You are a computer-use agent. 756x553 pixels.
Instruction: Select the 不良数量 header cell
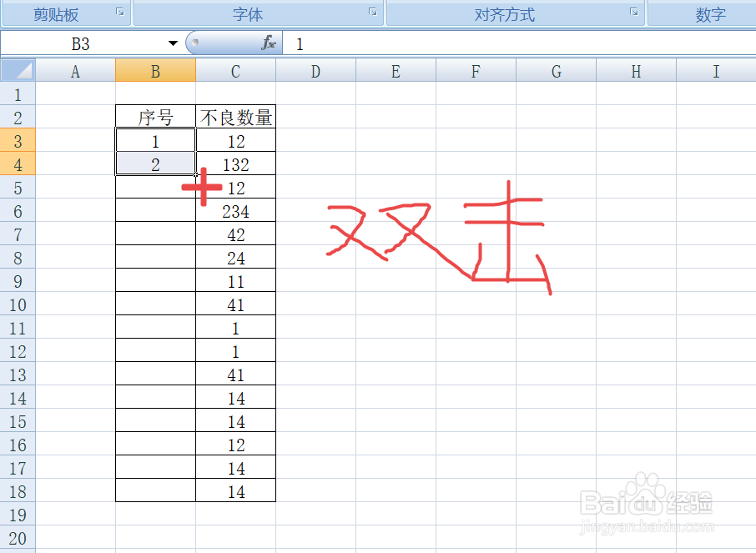(235, 118)
